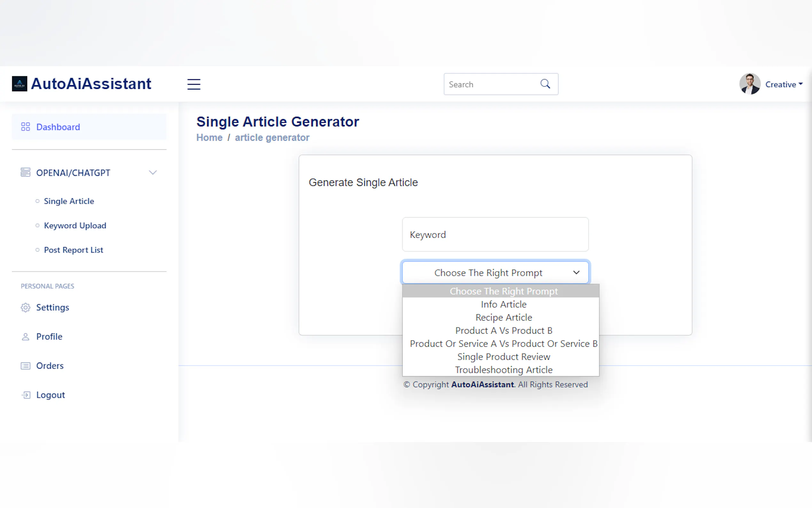812x508 pixels.
Task: Select Info Article prompt option
Action: tap(503, 305)
